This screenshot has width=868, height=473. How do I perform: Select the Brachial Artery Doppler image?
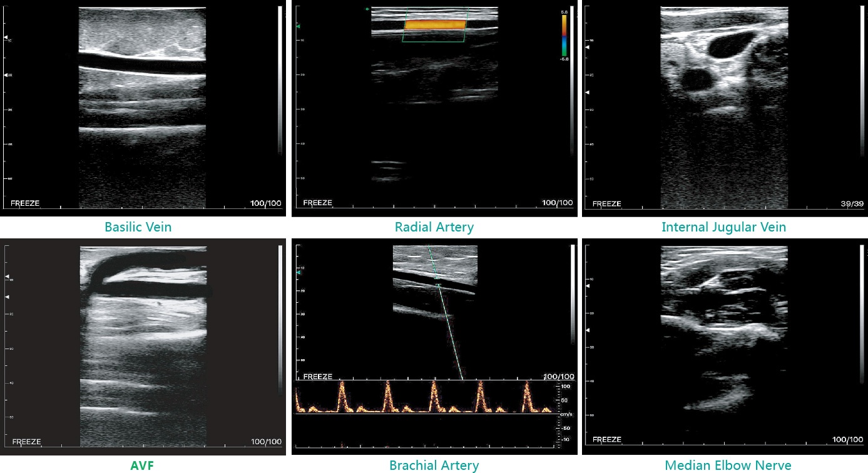434,347
